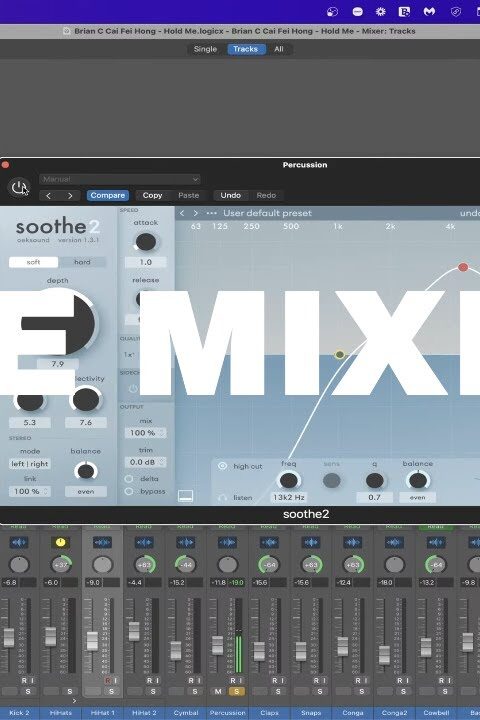Go to previous plugin setting arrow

pos(49,196)
